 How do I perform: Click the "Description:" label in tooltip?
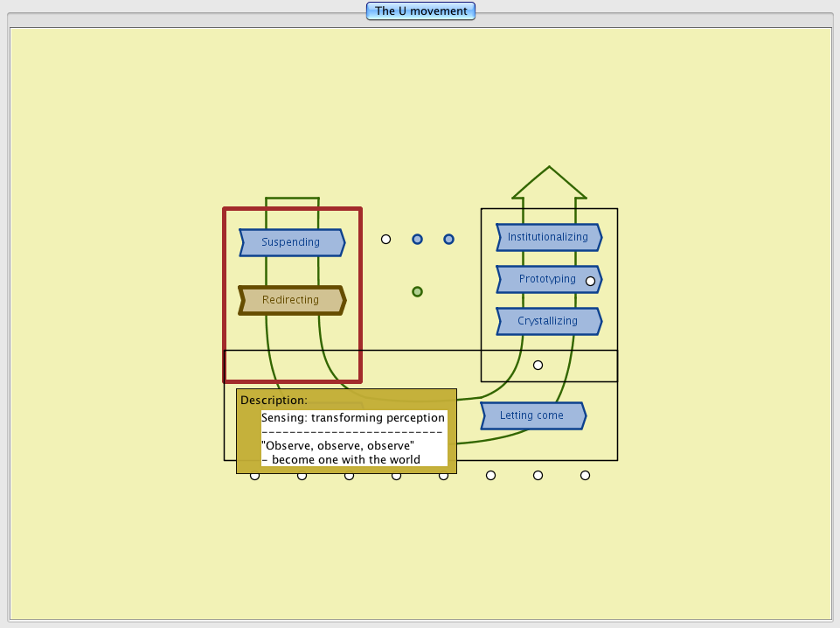point(274,400)
